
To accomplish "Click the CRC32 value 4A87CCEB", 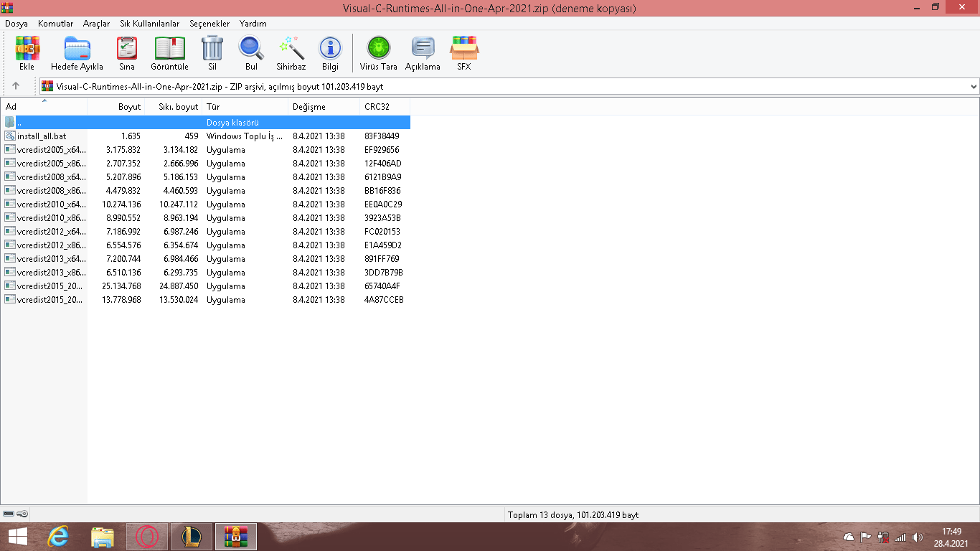I will tap(384, 300).
